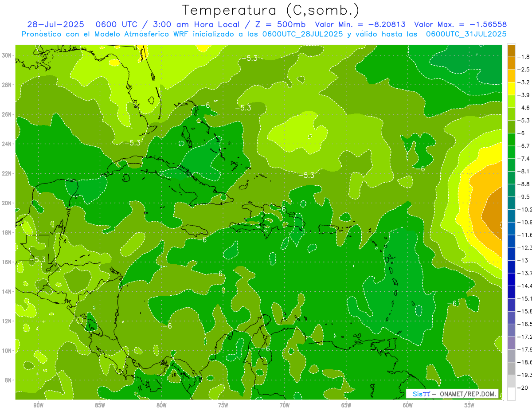Click the "Temperatura (C,somb.)" chart title

coord(270,10)
